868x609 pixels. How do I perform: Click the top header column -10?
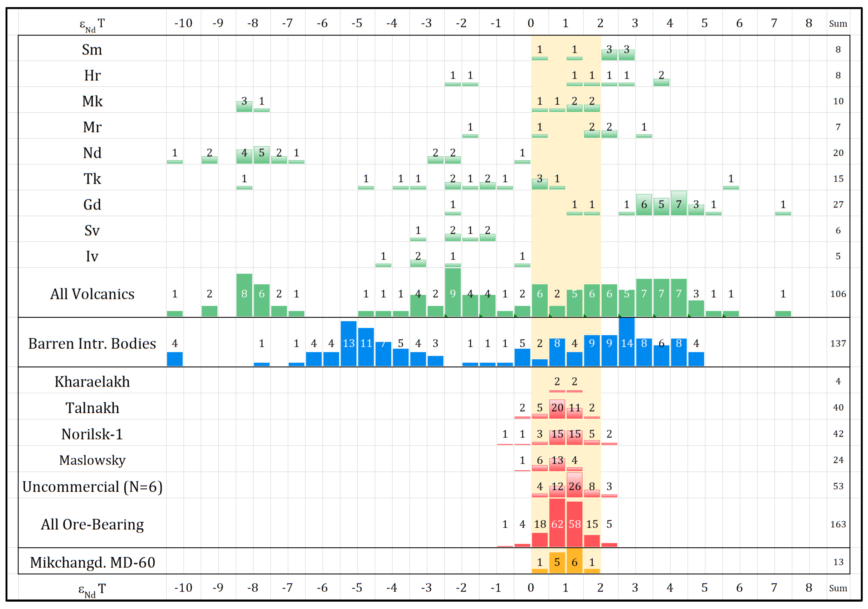[183, 23]
